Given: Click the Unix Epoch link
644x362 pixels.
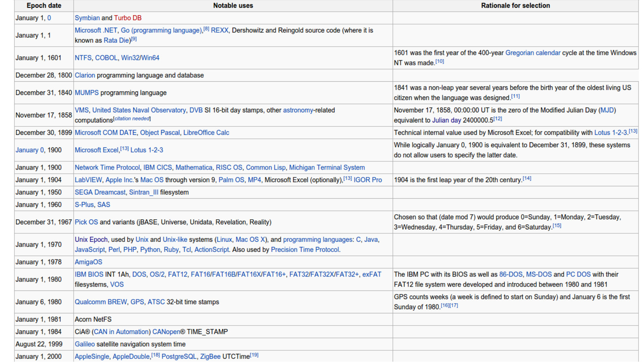Looking at the screenshot, I should click(x=91, y=240).
